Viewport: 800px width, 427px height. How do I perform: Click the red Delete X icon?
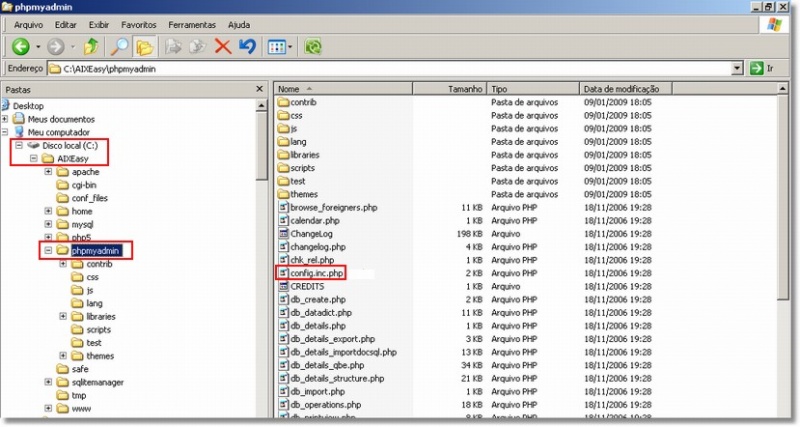[222, 46]
